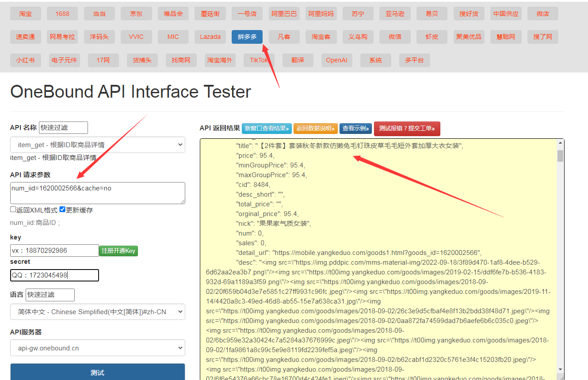
Task: Open the OpenAI tab
Action: [x=336, y=60]
